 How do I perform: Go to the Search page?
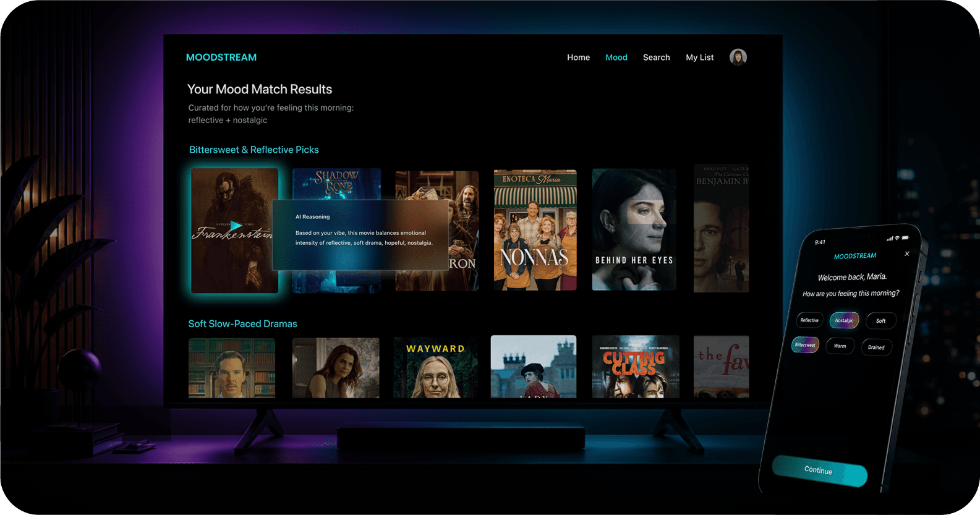[657, 57]
